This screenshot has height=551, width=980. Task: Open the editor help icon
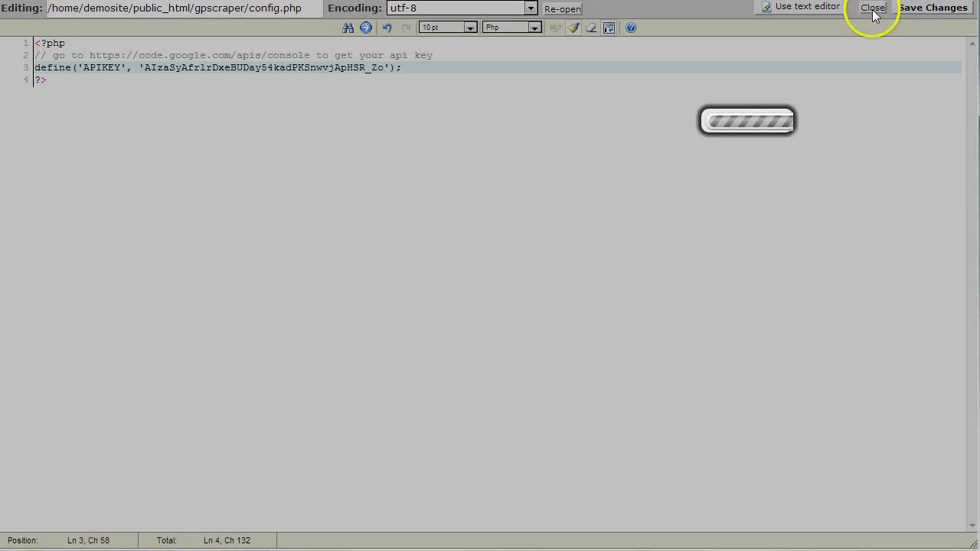coord(631,28)
